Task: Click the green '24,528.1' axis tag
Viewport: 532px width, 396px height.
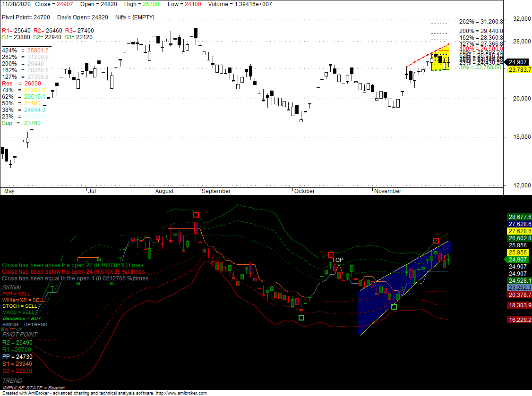Action: tap(520, 281)
